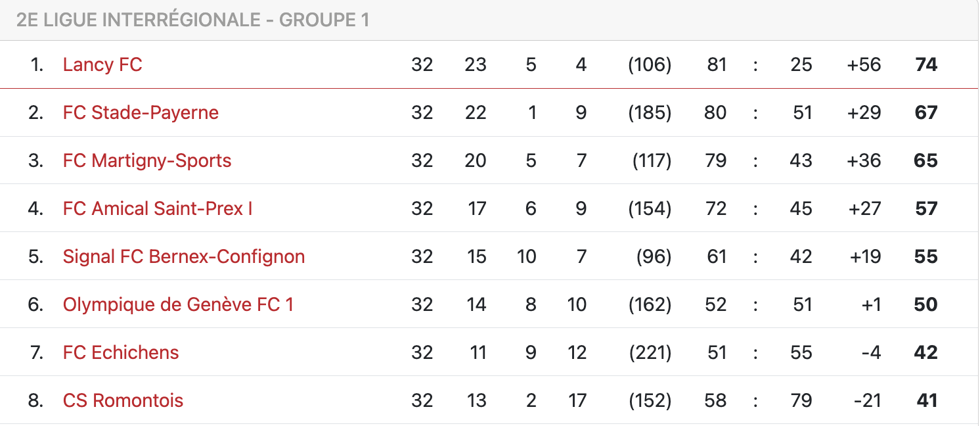Select the +56 goal difference value
The image size is (980, 426).
[x=864, y=64]
